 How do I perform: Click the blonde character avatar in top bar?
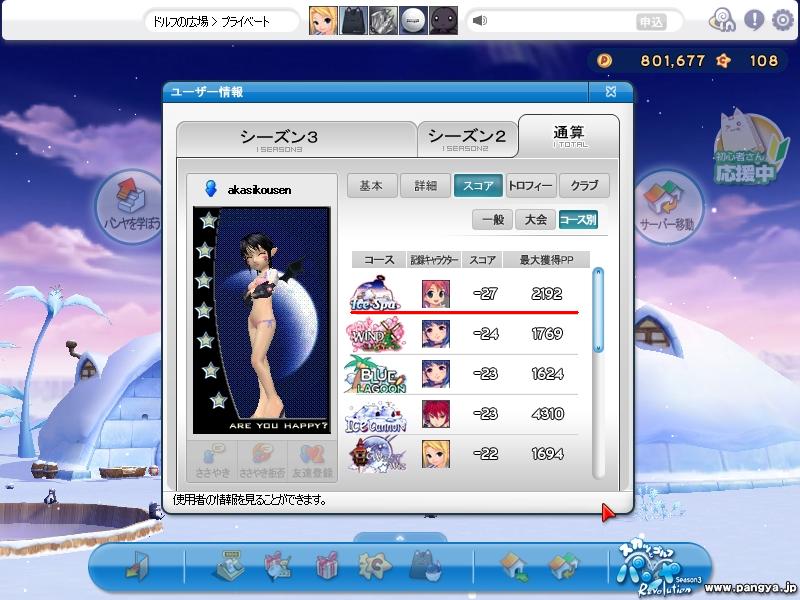[323, 21]
